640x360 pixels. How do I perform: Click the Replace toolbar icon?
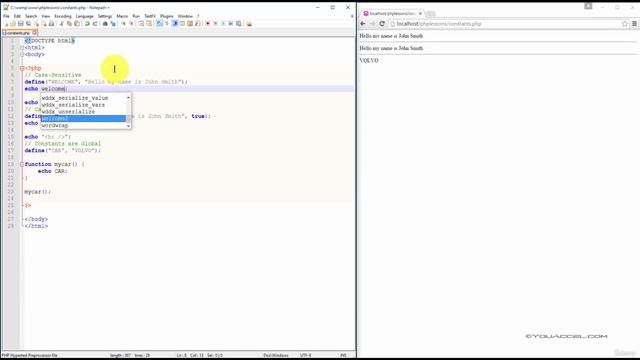(113, 24)
